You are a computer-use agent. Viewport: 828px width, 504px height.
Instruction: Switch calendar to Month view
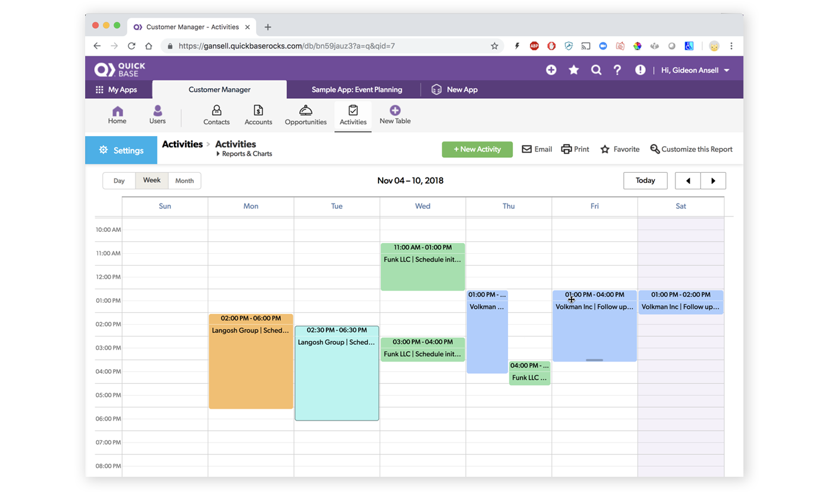(x=185, y=180)
